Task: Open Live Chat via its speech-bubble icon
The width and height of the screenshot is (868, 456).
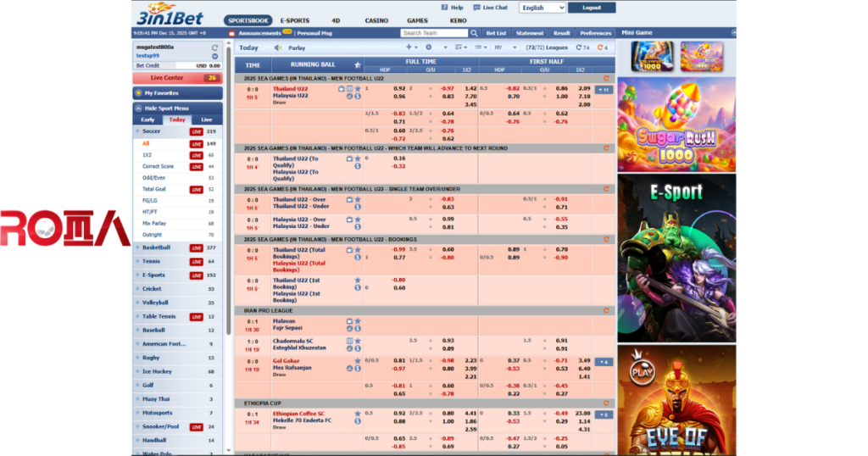Action: (x=476, y=7)
